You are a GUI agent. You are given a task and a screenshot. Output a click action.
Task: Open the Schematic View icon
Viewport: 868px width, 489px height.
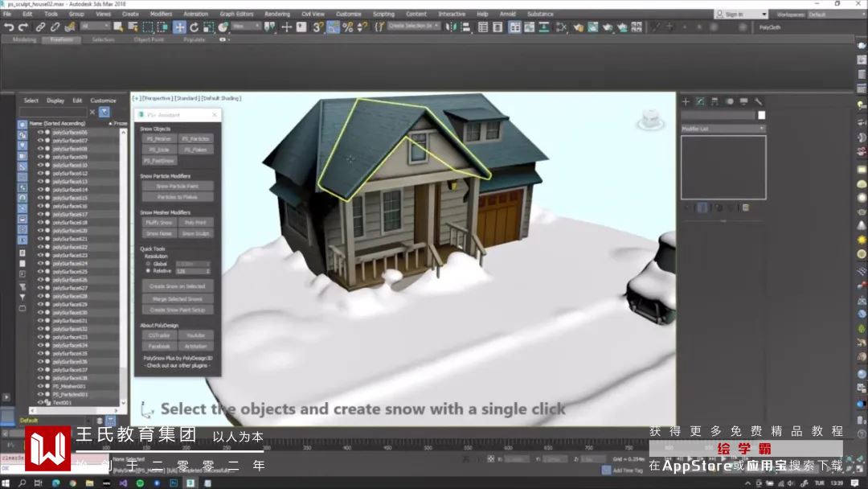point(544,27)
